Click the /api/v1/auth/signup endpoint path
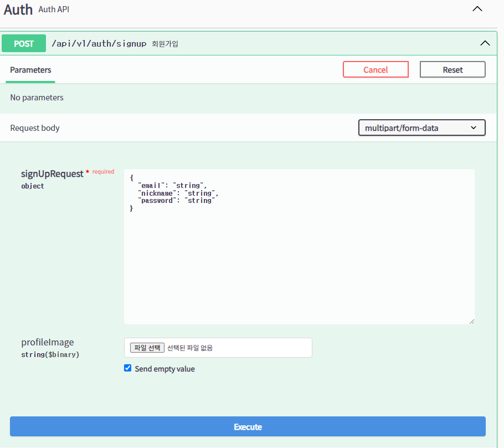Viewport: 504px width, 448px height. coord(99,43)
